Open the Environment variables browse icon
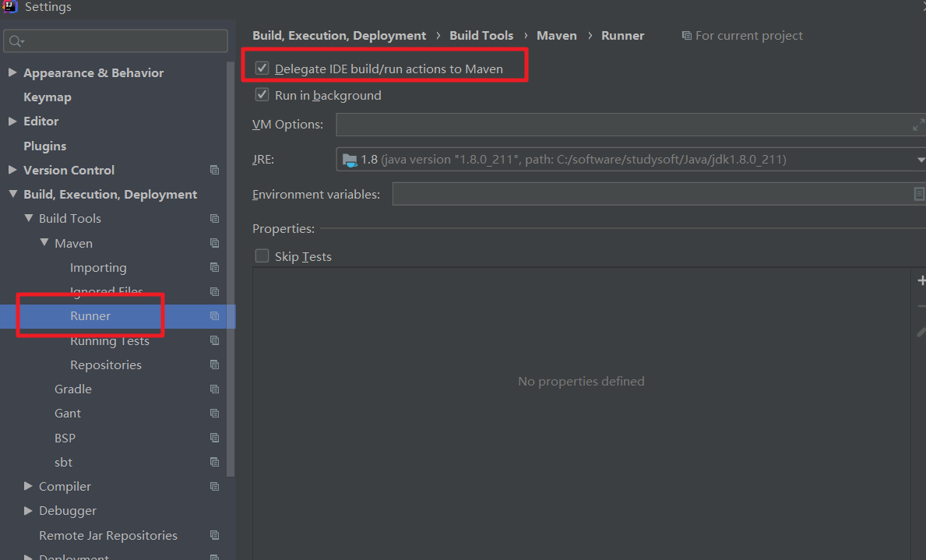The height and width of the screenshot is (560, 926). click(917, 194)
